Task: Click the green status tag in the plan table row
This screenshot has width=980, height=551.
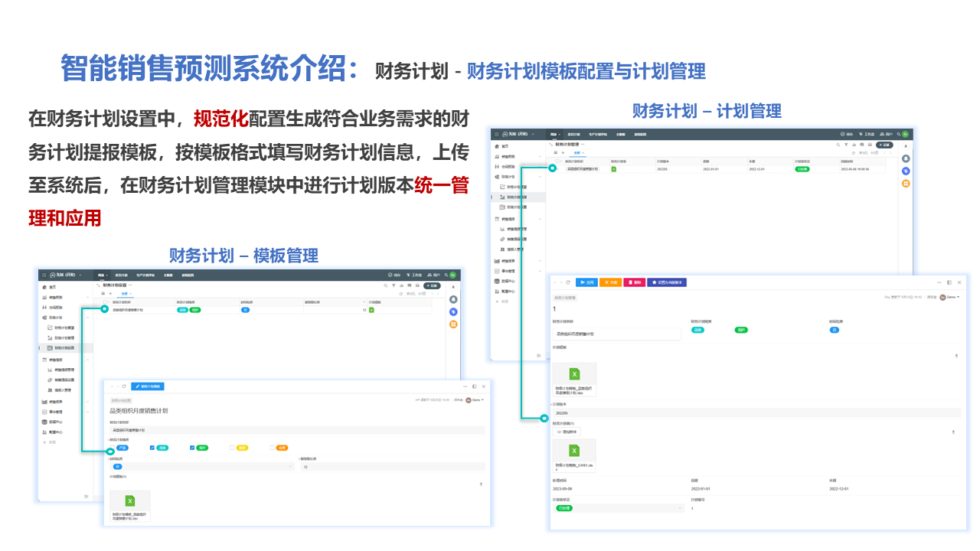Action: 802,169
